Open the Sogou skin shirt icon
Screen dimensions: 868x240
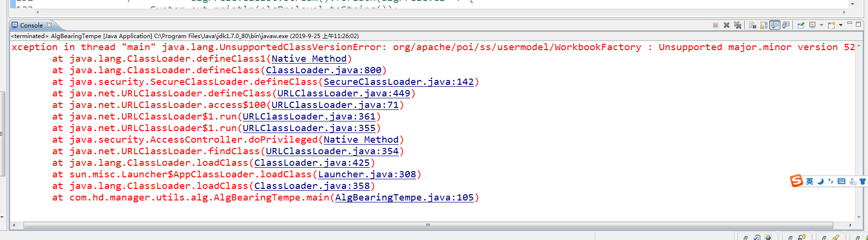(x=863, y=181)
